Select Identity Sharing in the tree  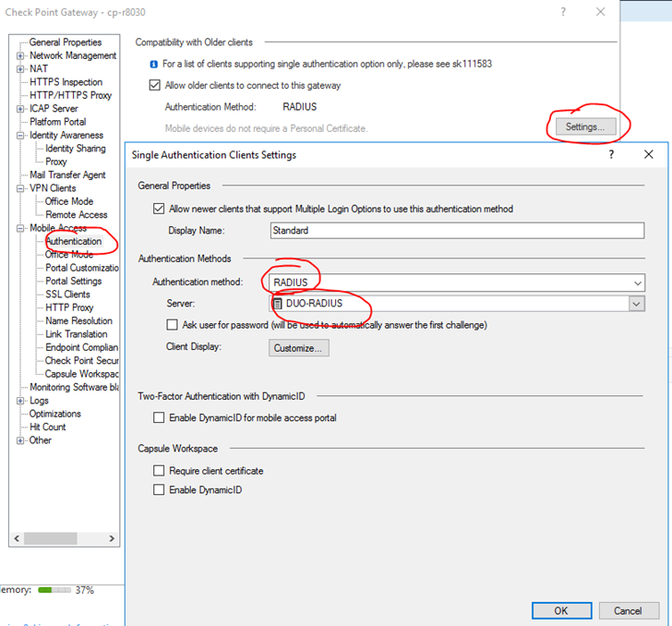click(x=76, y=149)
